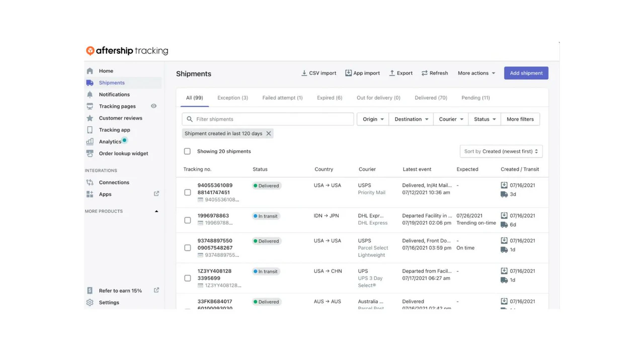Switch to the Pending (11) tab
The height and width of the screenshot is (362, 644).
[x=475, y=98]
